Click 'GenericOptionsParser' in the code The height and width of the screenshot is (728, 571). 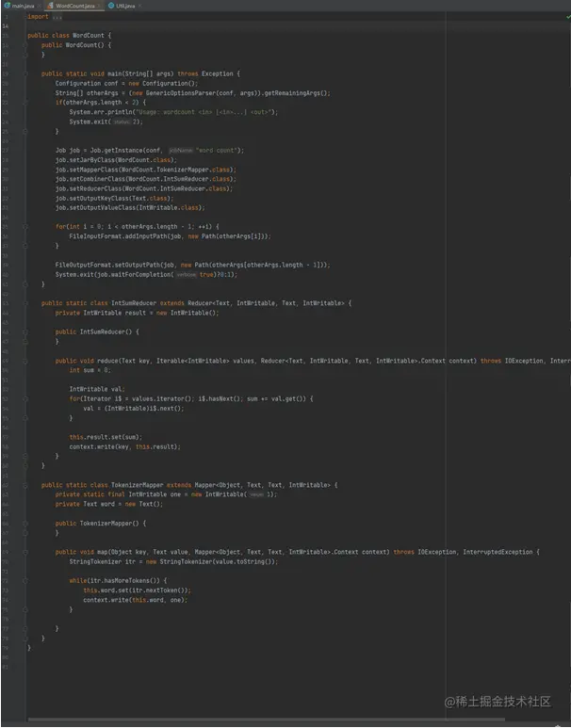pyautogui.click(x=181, y=93)
